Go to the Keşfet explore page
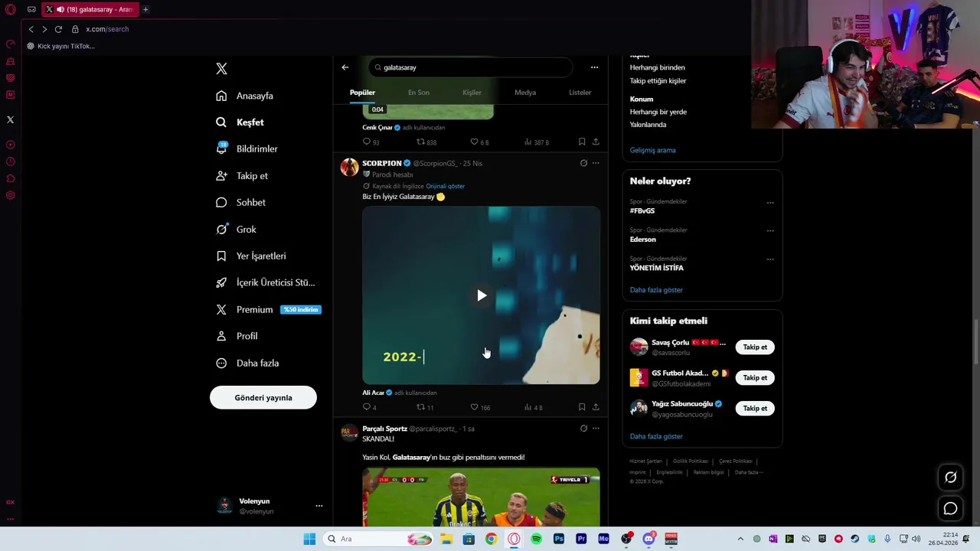The height and width of the screenshot is (551, 980). click(x=240, y=122)
